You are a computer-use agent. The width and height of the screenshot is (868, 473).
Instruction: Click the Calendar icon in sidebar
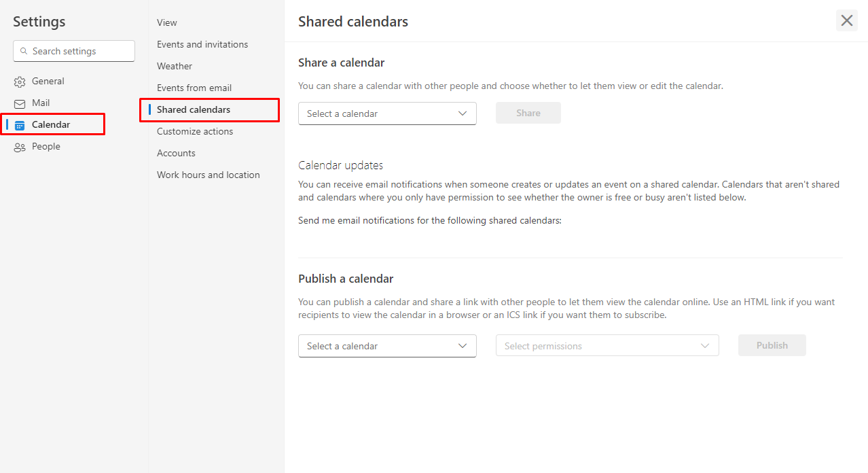tap(20, 125)
